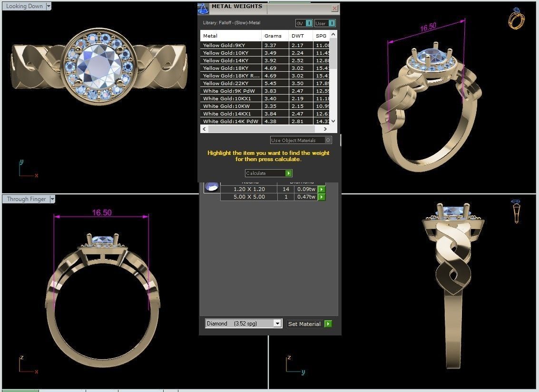
Task: Toggle Use Object Materials option
Action: (x=301, y=140)
